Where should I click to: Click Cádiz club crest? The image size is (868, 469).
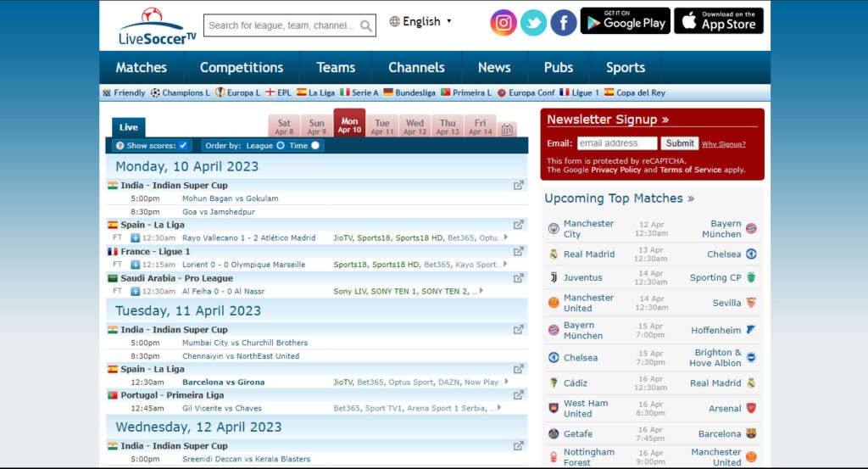554,382
